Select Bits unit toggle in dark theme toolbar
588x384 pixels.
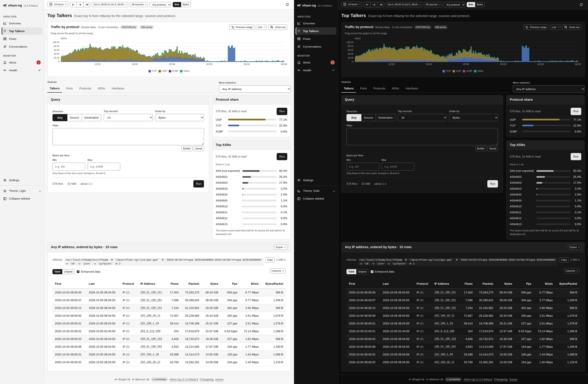471,4
